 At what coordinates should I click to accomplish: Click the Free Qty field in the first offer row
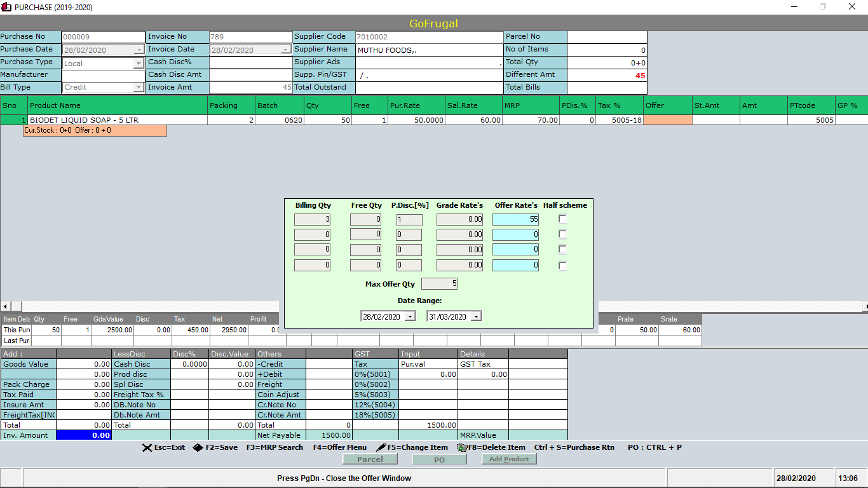tap(366, 219)
